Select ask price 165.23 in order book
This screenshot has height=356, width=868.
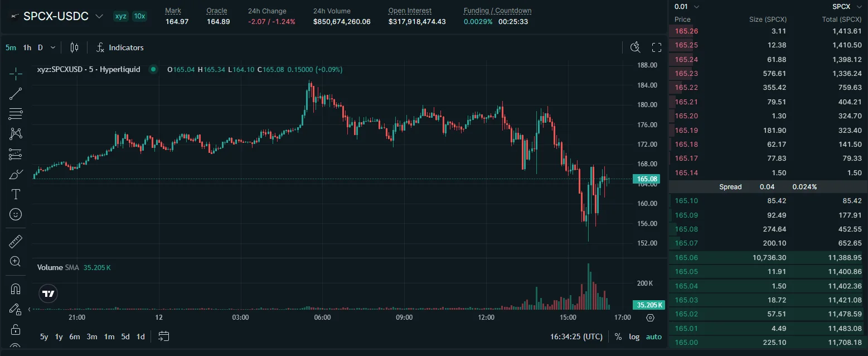(686, 74)
